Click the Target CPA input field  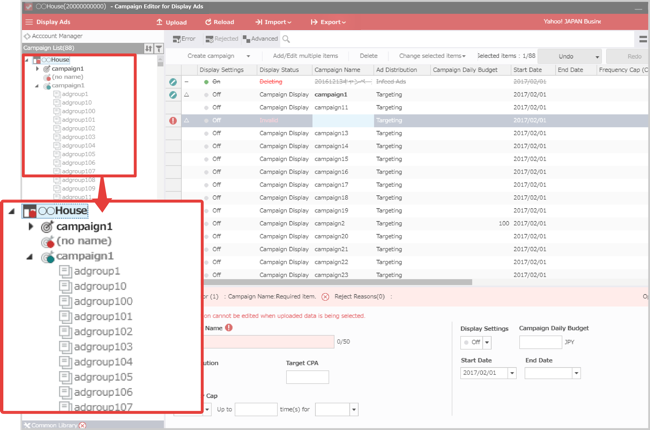(x=307, y=377)
